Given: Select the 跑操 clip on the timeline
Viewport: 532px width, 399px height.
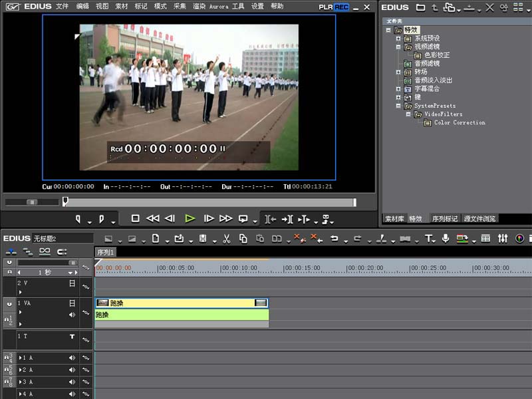Looking at the screenshot, I should pyautogui.click(x=180, y=303).
